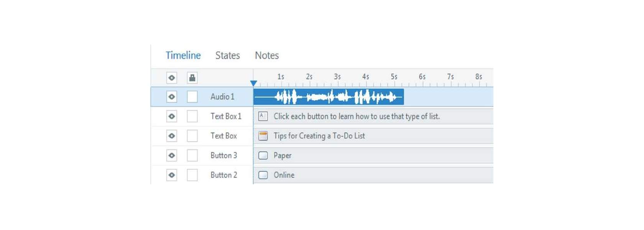The width and height of the screenshot is (644, 230).
Task: Open the Notes tab
Action: (x=267, y=56)
